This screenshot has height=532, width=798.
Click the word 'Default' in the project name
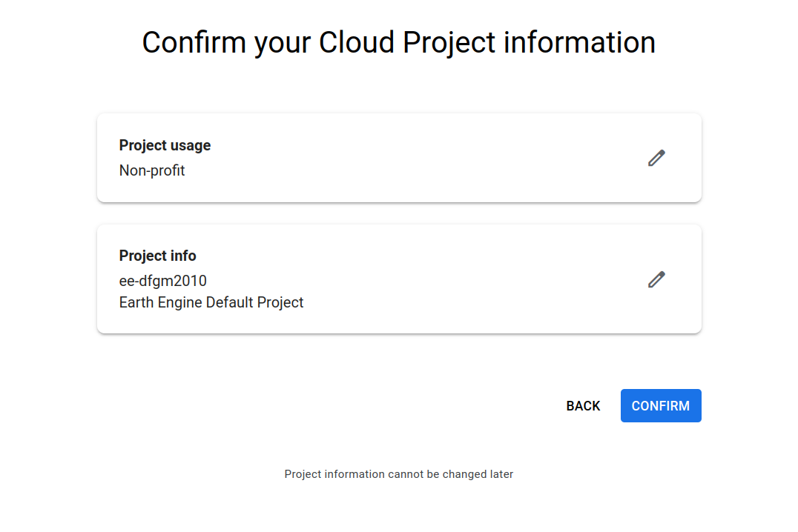(231, 302)
